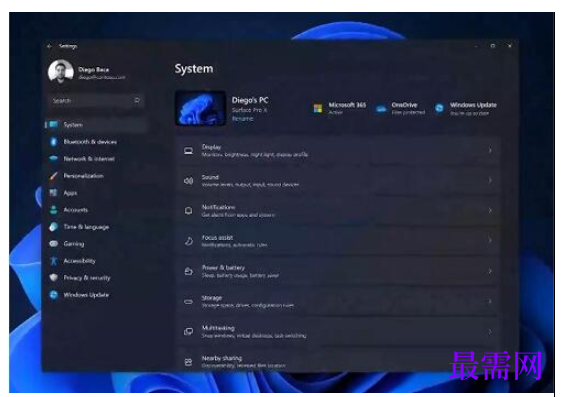The height and width of the screenshot is (397, 561).
Task: Click the OneDrive cloud icon
Action: coord(381,108)
